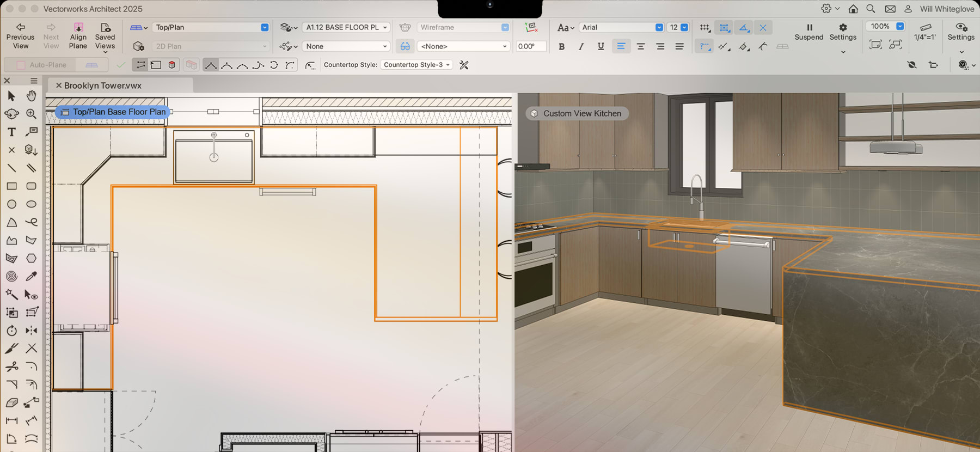Open the 100% zoom dropdown
Screen dimensions: 980x452
point(885,26)
